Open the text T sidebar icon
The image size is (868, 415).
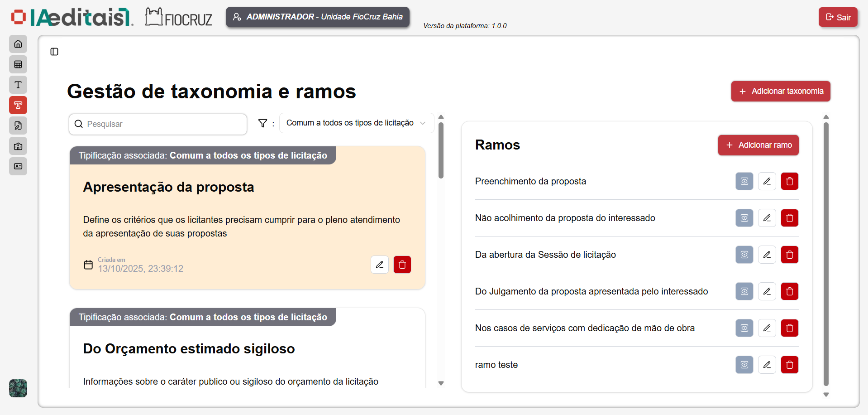pos(18,85)
